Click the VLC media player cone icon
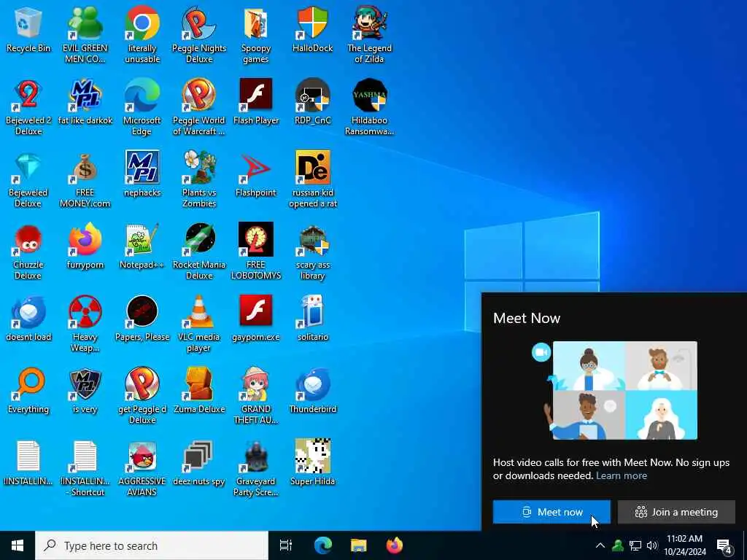Screen dimensions: 747x560 198,324
